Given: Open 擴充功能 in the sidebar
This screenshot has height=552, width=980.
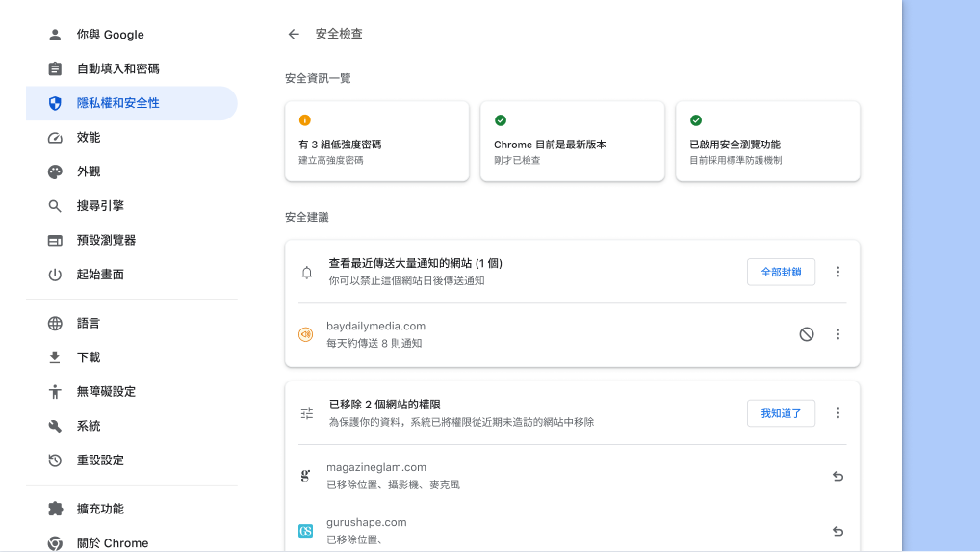Looking at the screenshot, I should (x=131, y=509).
